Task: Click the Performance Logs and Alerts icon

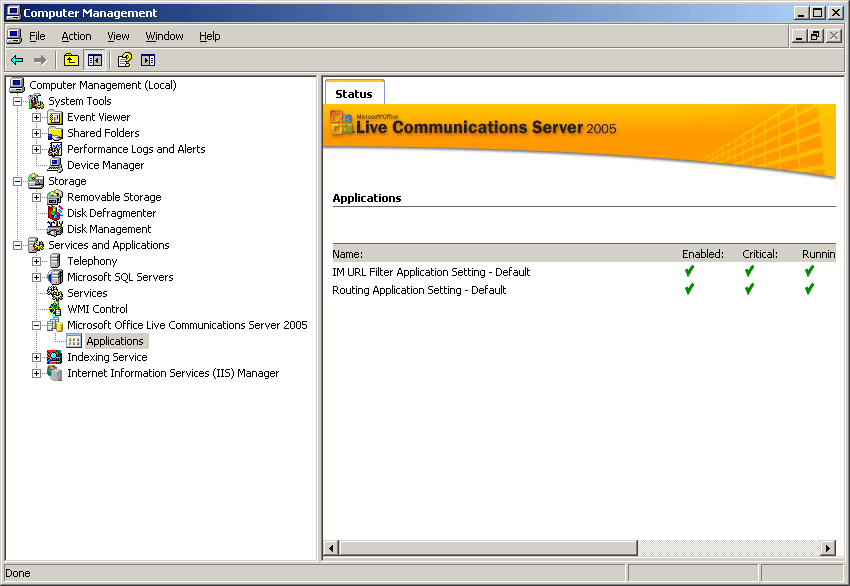Action: point(55,149)
